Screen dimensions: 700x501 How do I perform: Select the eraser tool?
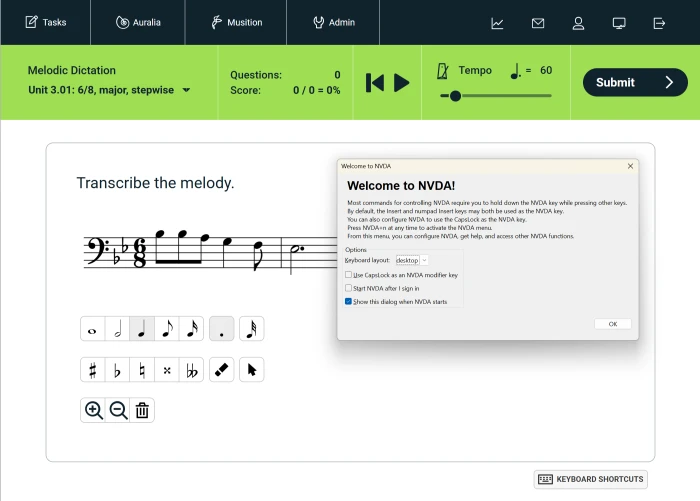[x=222, y=370]
